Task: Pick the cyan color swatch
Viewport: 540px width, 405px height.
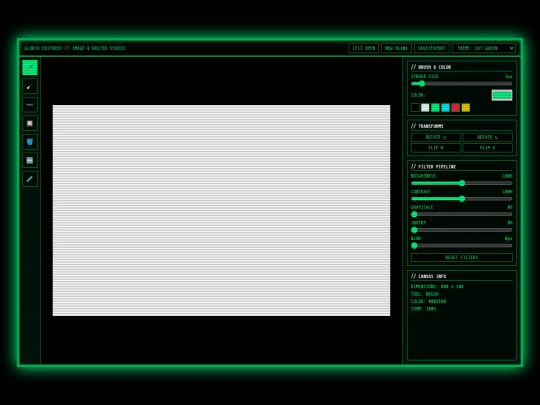Action: pyautogui.click(x=445, y=108)
